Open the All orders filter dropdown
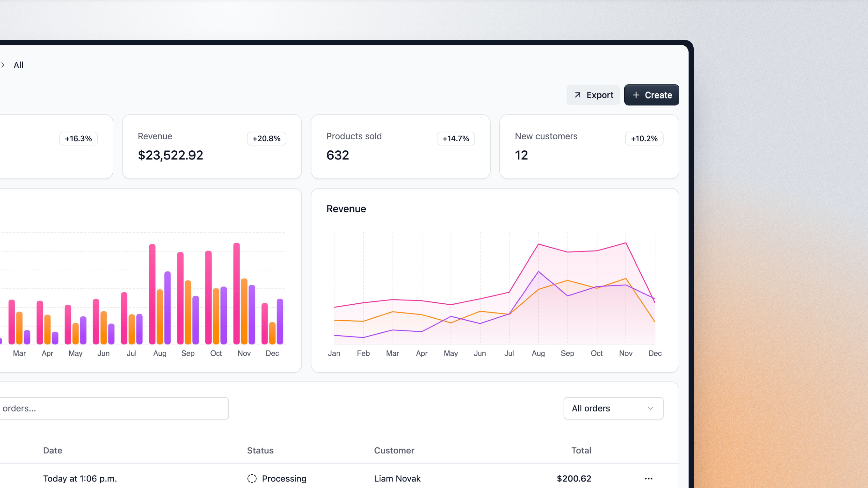 point(613,408)
